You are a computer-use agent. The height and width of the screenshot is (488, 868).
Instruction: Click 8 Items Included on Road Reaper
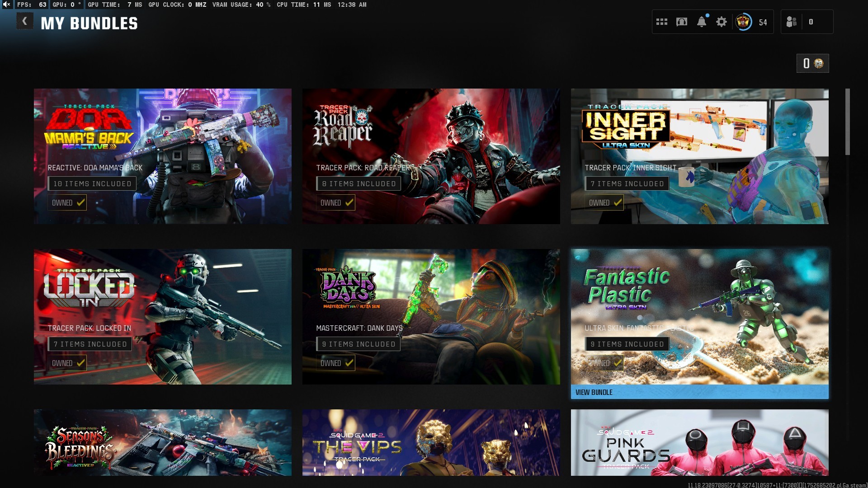tap(359, 183)
